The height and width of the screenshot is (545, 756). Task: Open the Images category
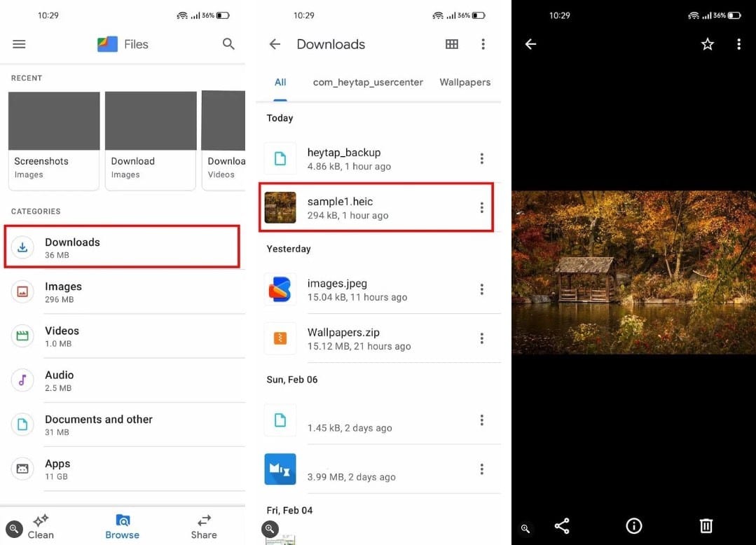coord(63,292)
